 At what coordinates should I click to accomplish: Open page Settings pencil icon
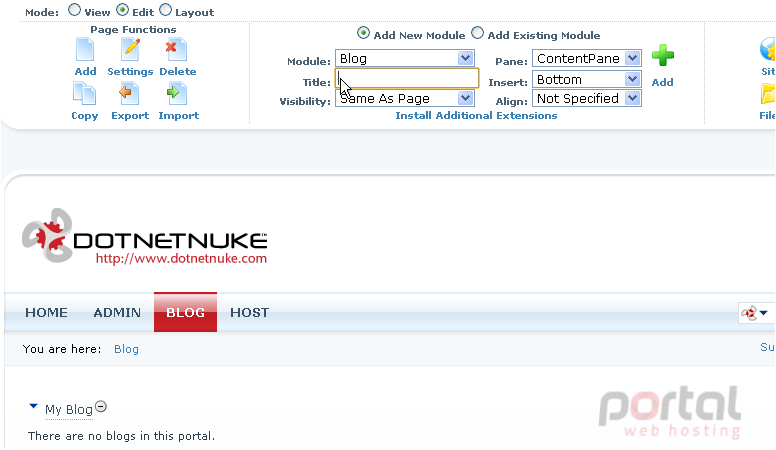(x=130, y=50)
